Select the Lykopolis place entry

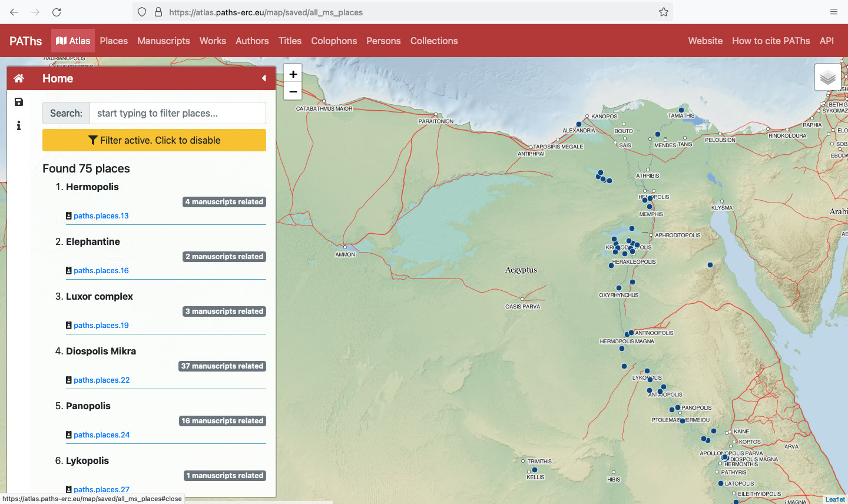tap(87, 460)
